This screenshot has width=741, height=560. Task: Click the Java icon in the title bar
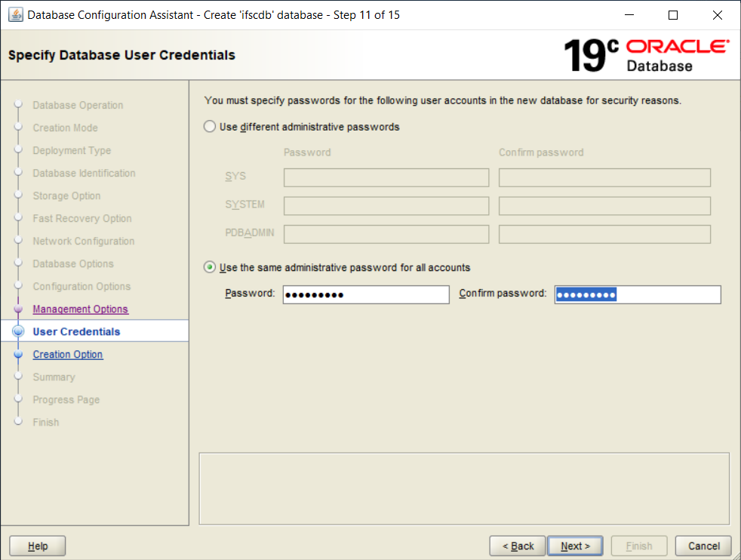(15, 15)
